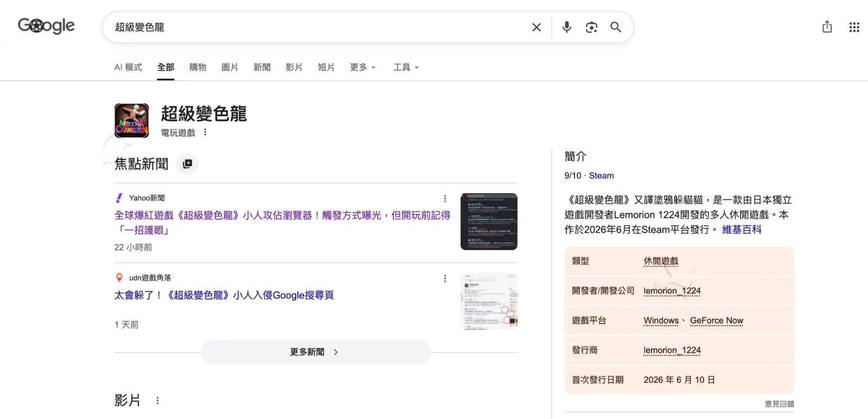Image resolution: width=868 pixels, height=419 pixels.
Task: Open more options beside 電玩遊戲 label
Action: tap(205, 132)
